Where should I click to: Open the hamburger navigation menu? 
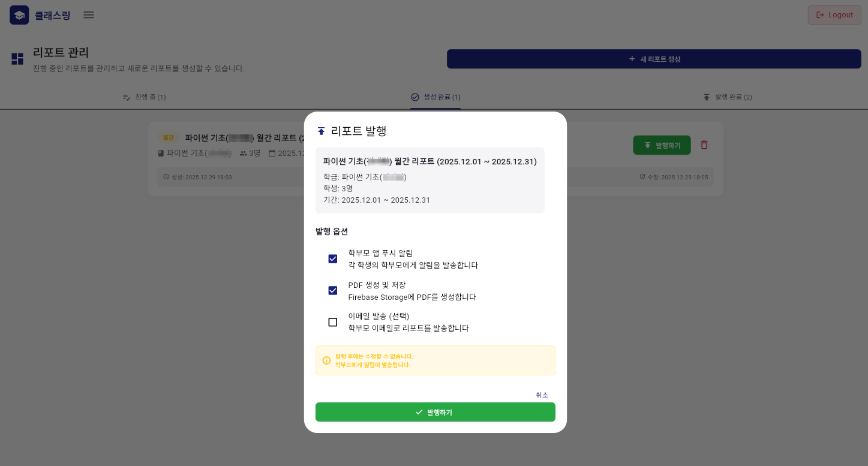(x=88, y=15)
